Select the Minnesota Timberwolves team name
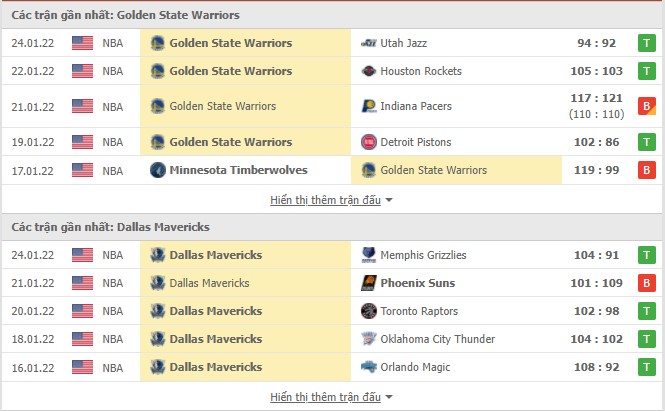 tap(238, 170)
